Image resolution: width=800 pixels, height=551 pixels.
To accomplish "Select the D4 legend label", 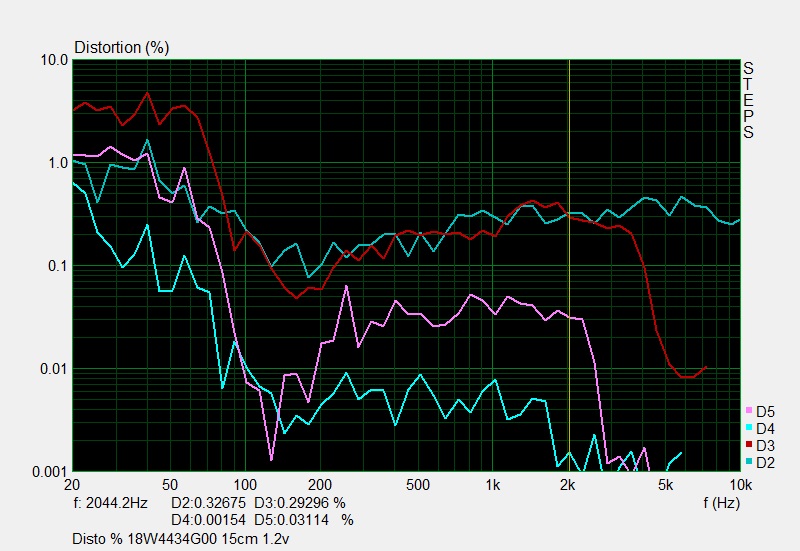I will [x=765, y=429].
